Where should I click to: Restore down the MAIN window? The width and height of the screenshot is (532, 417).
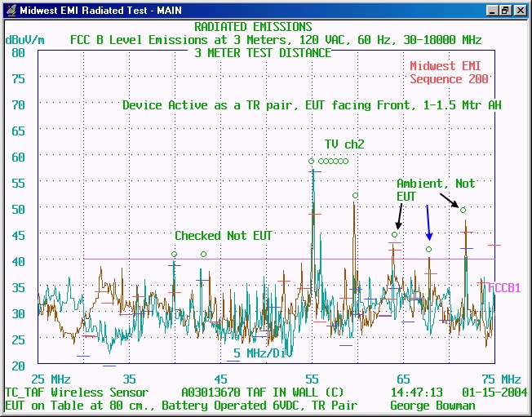(x=506, y=11)
